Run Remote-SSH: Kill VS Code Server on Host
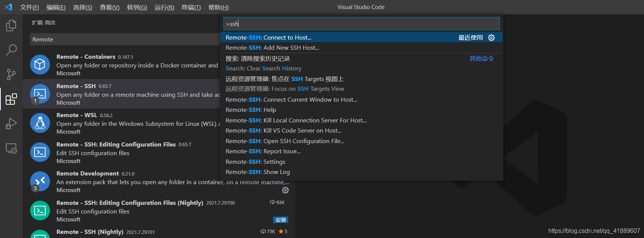Viewport: 644px width, 238px height. pos(361,131)
